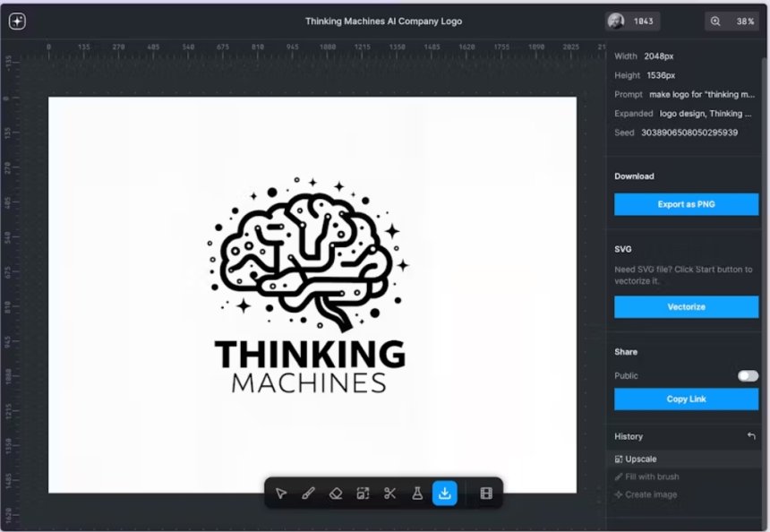Open the film strip gallery icon

(486, 493)
